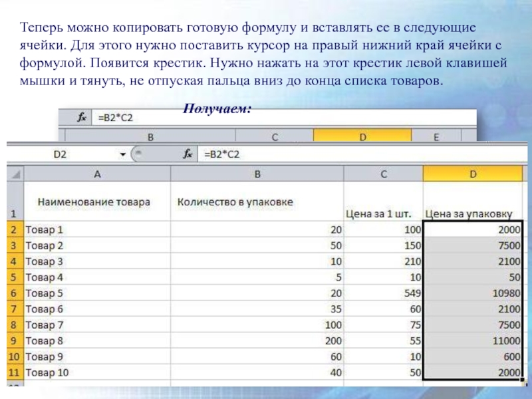Click the cell 'Наименование товара'

[x=97, y=201]
